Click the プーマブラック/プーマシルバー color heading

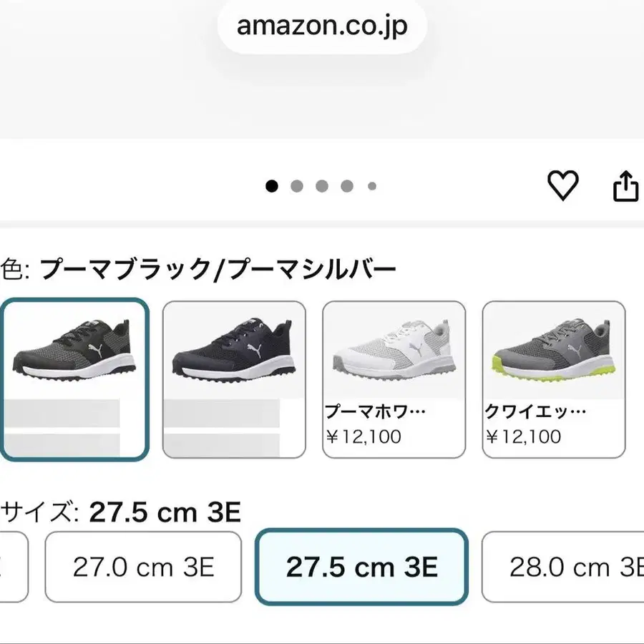coord(218,270)
